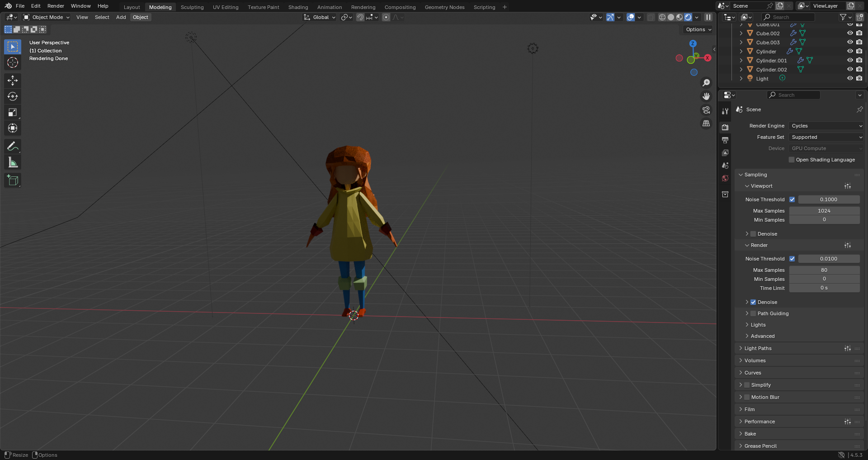Open the Render Engine dropdown
The height and width of the screenshot is (460, 868).
pyautogui.click(x=826, y=126)
